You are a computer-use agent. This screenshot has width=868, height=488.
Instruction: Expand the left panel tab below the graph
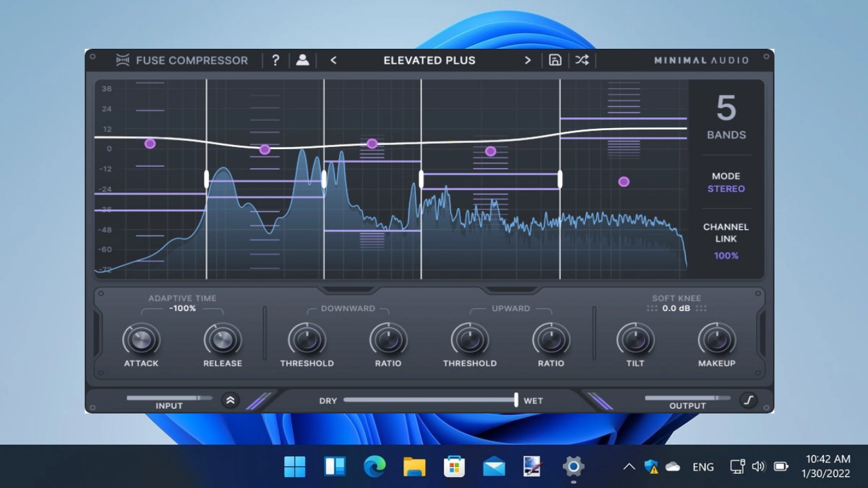pos(349,290)
